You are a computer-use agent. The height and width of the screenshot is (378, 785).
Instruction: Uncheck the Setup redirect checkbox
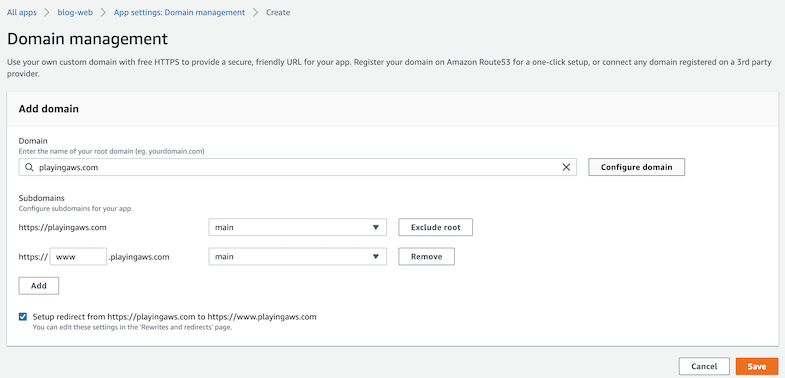point(23,316)
